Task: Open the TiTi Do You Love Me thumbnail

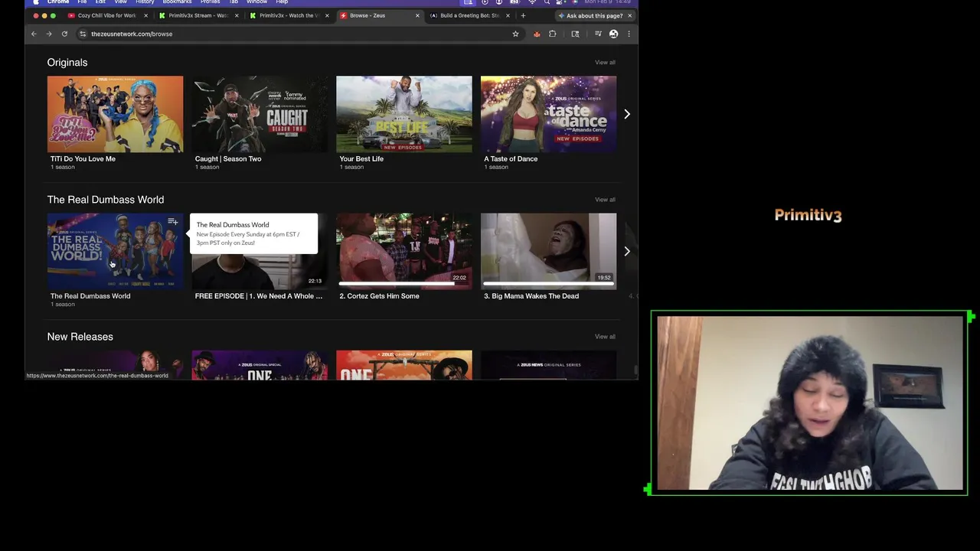Action: tap(116, 114)
